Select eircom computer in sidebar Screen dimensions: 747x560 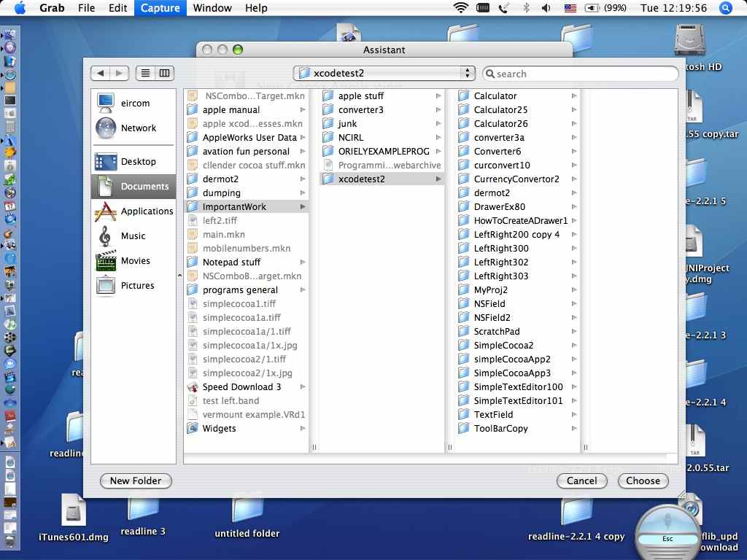(133, 103)
